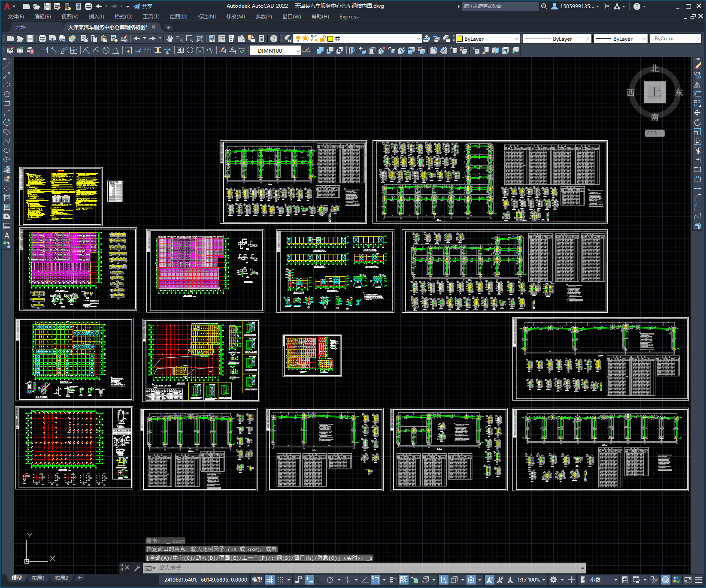Image resolution: width=706 pixels, height=588 pixels.
Task: Switch to the 布局1 layout tab
Action: click(38, 578)
